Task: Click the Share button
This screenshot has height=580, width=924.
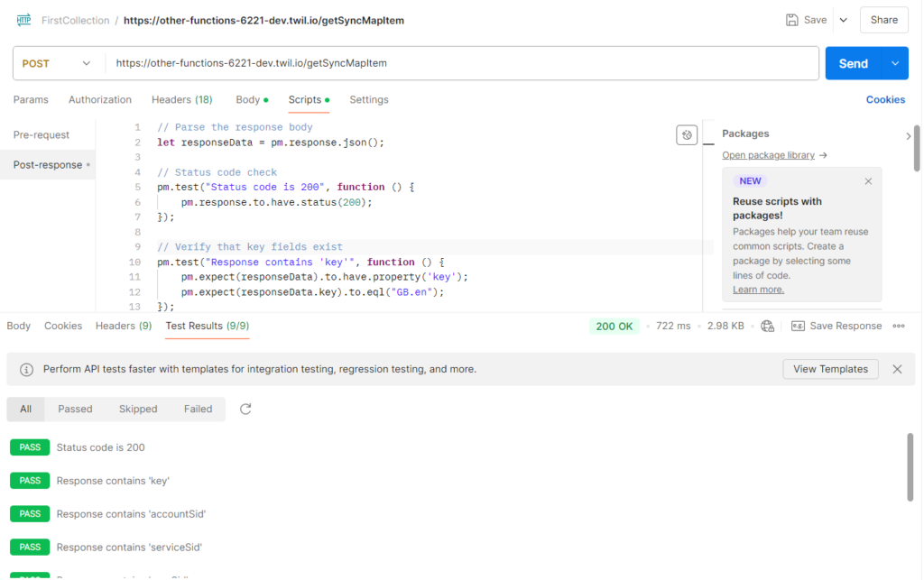Action: tap(883, 20)
